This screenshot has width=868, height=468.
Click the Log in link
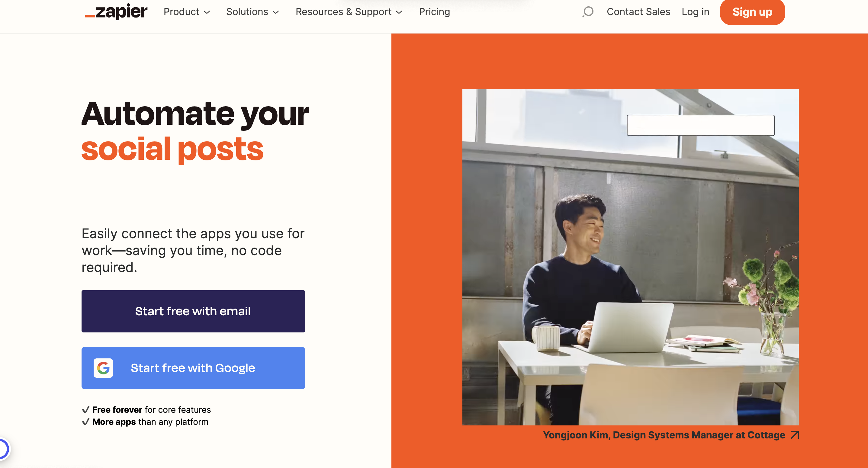tap(695, 12)
